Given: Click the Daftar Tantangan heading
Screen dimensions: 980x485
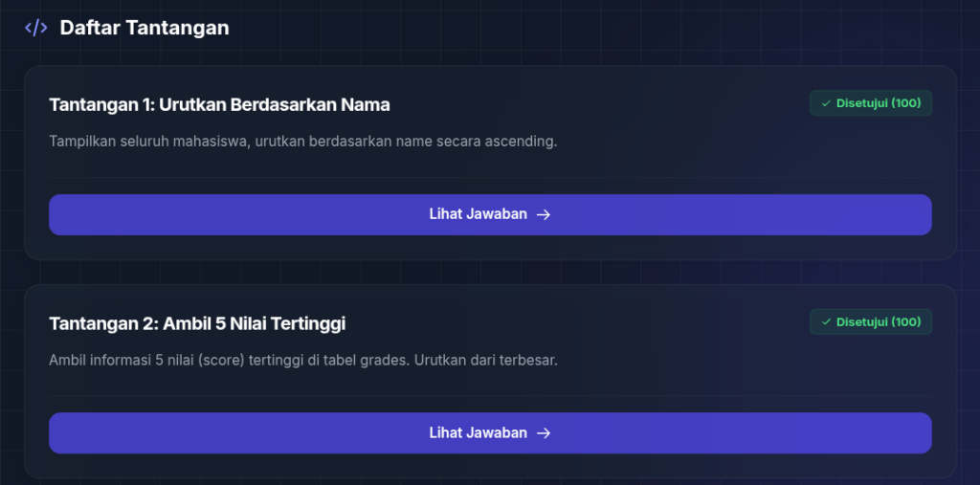Looking at the screenshot, I should click(x=145, y=28).
